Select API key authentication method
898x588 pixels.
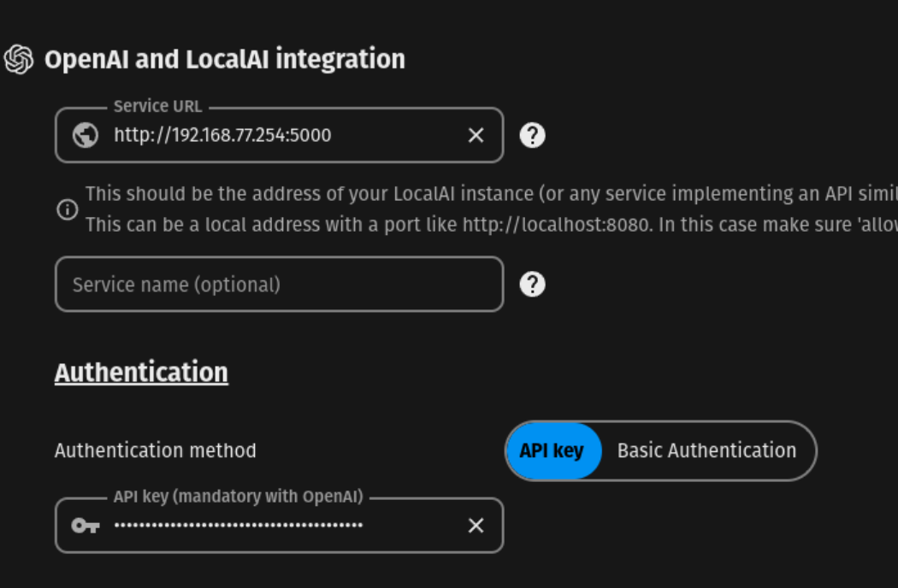(x=552, y=451)
